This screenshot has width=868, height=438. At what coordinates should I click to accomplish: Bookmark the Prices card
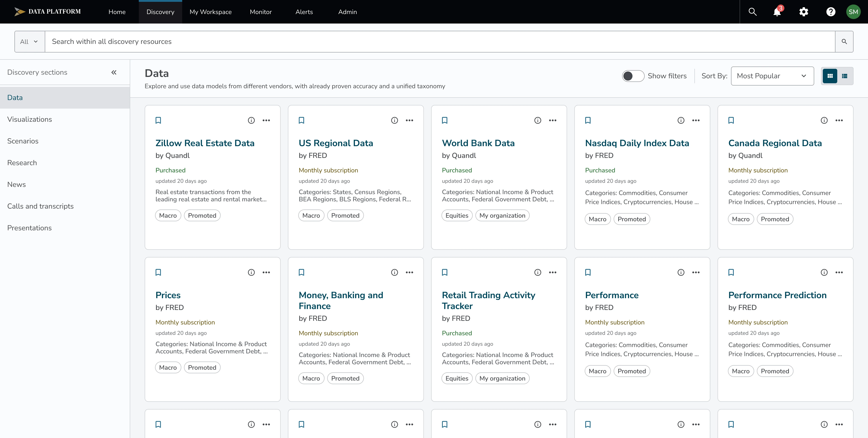click(x=158, y=272)
